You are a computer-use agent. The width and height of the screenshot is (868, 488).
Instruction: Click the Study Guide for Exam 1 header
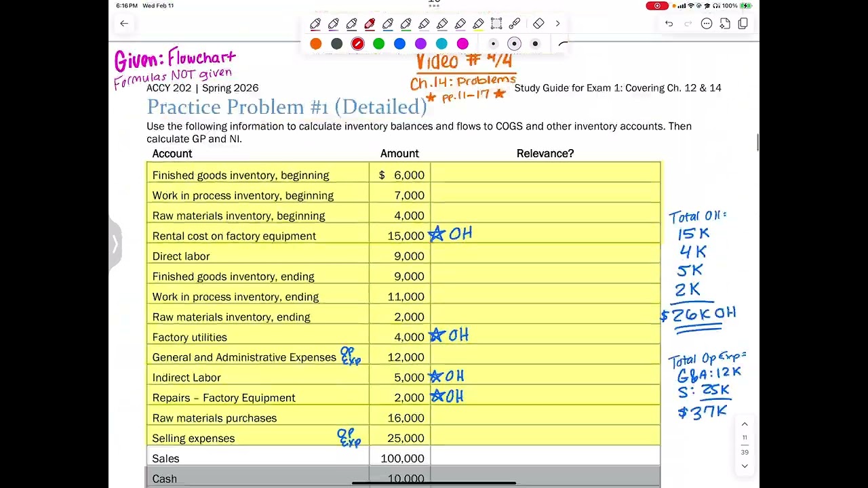tap(618, 88)
